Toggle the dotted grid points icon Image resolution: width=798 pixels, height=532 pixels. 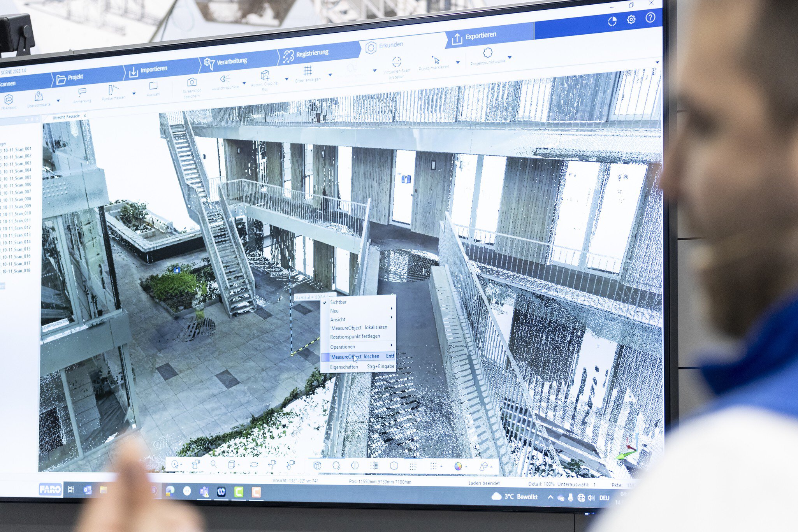pos(413,466)
